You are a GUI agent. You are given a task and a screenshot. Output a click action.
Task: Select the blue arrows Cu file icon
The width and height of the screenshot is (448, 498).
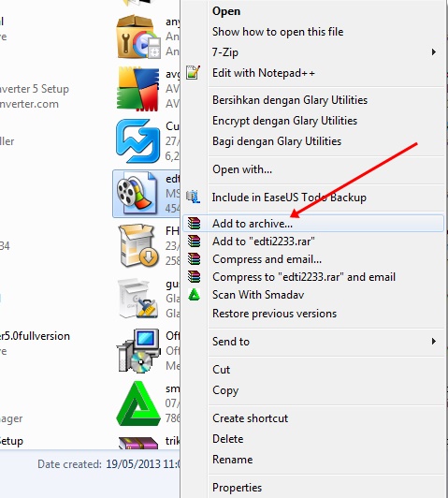point(137,141)
